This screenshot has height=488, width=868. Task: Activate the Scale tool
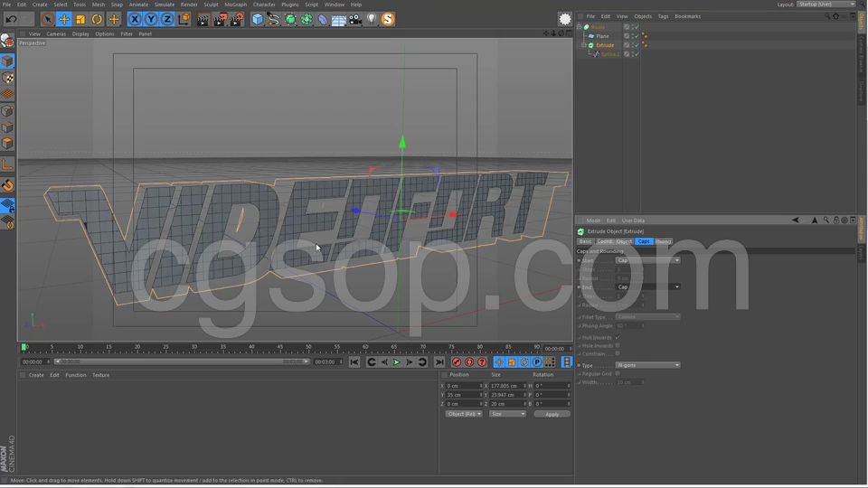tap(80, 19)
